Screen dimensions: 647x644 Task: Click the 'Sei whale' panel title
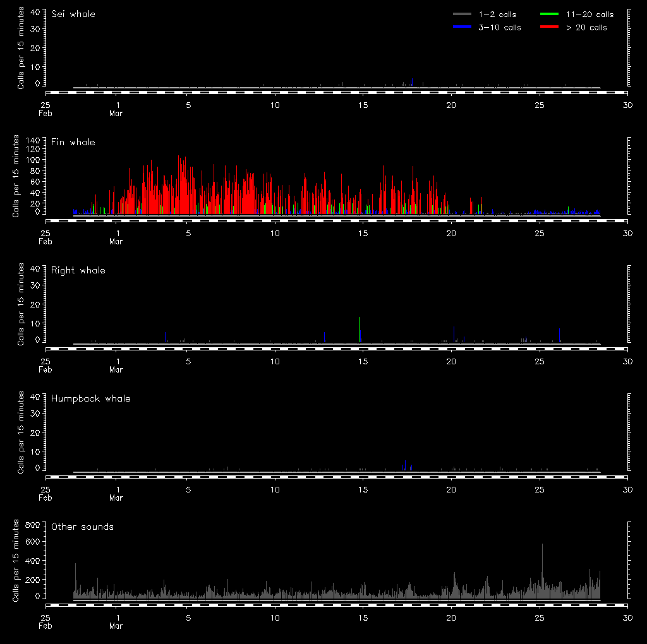[73, 14]
